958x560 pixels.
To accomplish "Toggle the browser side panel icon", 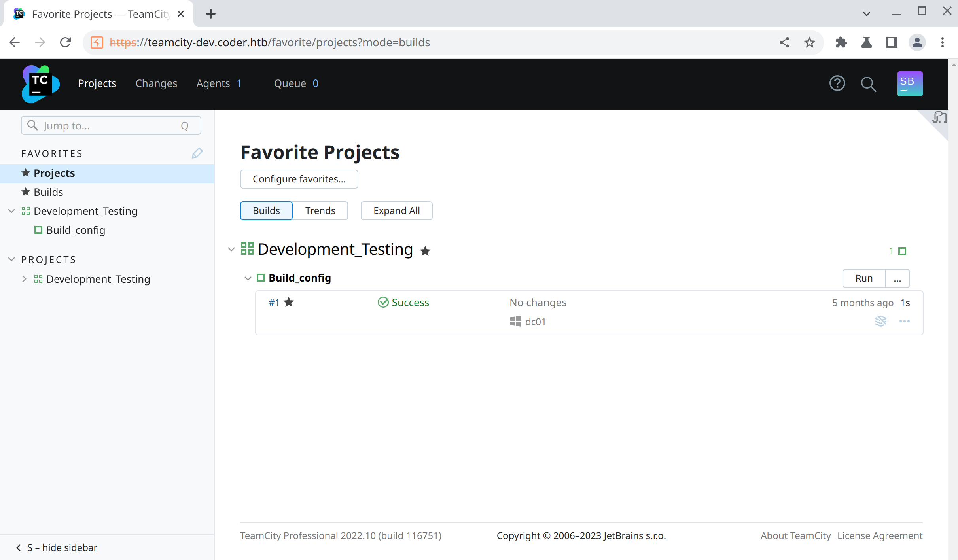I will pyautogui.click(x=892, y=42).
